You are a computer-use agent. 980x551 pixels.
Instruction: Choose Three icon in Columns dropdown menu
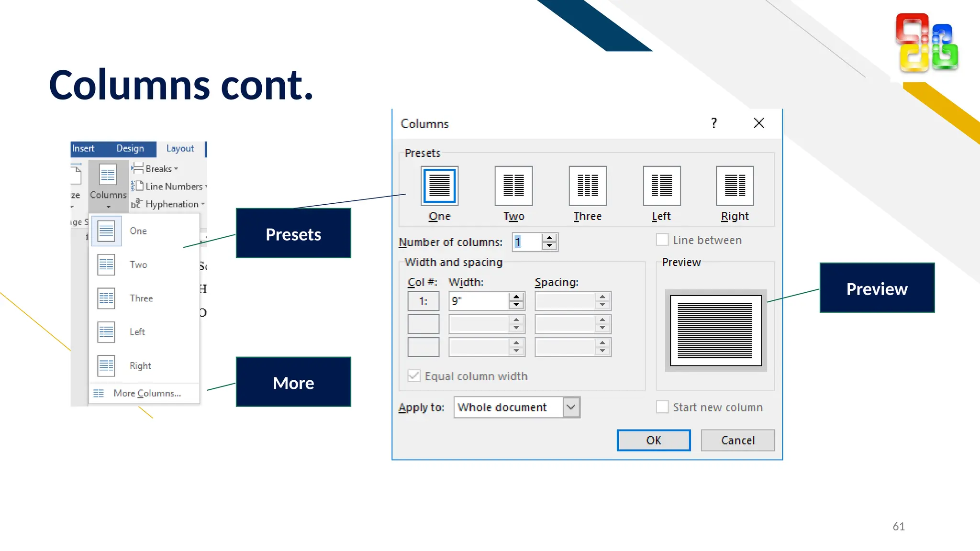coord(106,298)
